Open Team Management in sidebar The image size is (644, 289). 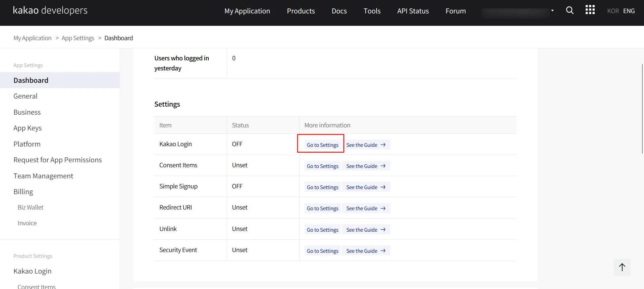click(60, 176)
